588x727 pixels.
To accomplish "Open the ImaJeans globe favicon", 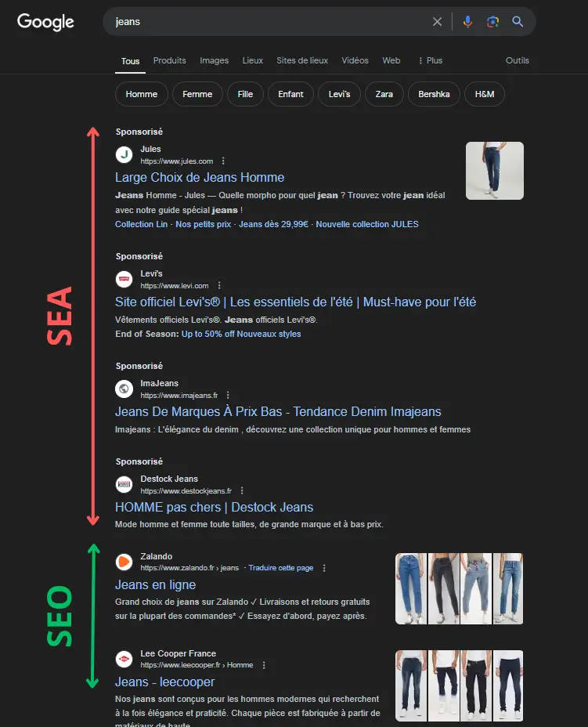I will click(x=124, y=389).
